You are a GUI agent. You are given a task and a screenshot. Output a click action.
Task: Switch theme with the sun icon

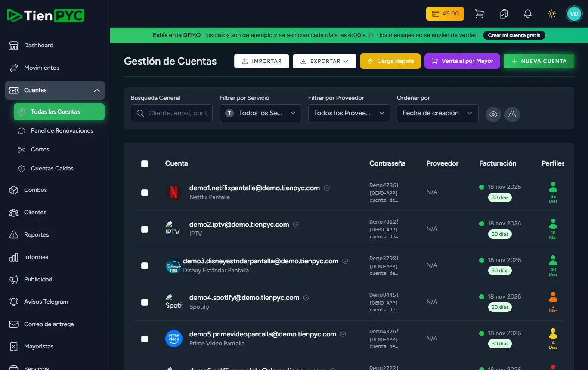coord(551,14)
